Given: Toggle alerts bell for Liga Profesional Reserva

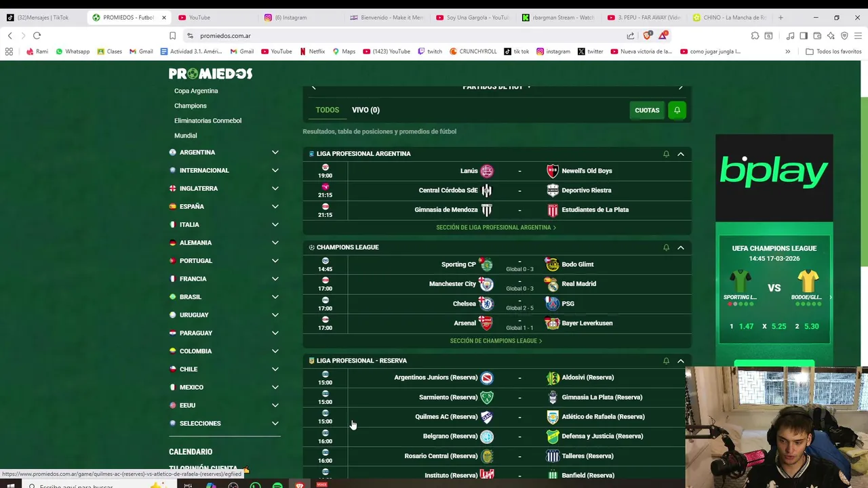Looking at the screenshot, I should (x=666, y=361).
